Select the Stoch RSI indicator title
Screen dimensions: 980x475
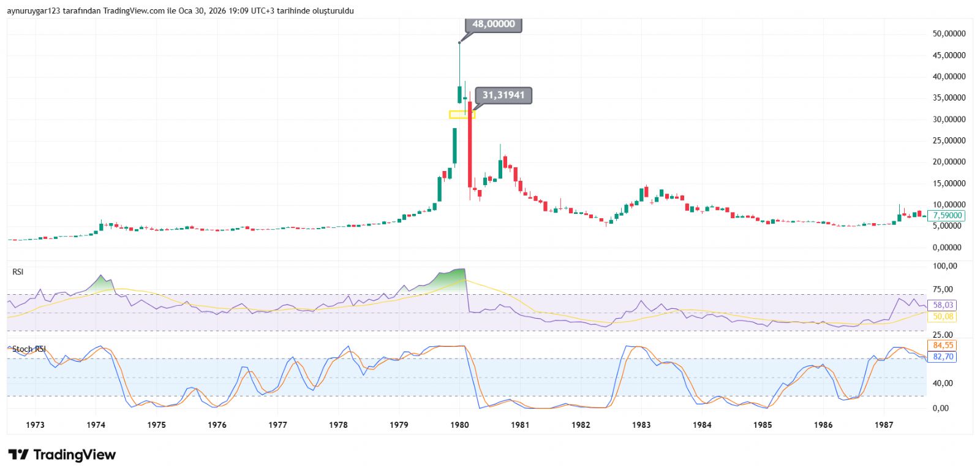point(29,349)
